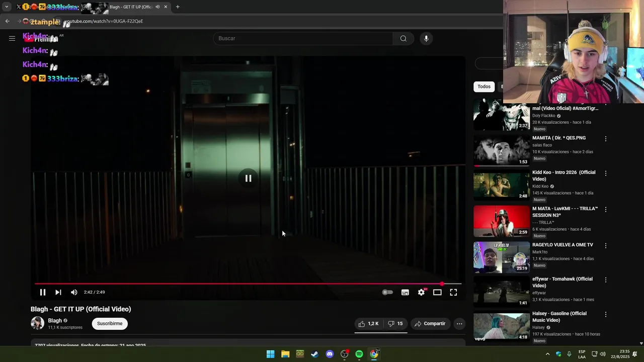Open the ESP LAA language switcher

click(582, 354)
